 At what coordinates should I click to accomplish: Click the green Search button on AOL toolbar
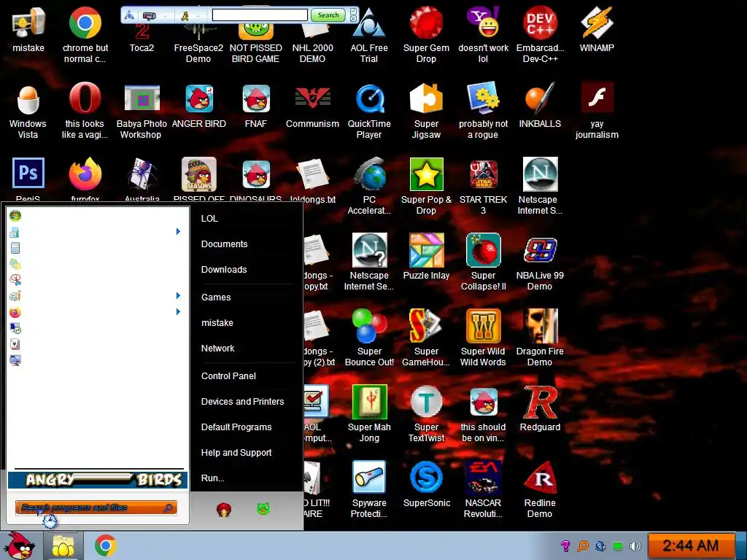pos(328,15)
